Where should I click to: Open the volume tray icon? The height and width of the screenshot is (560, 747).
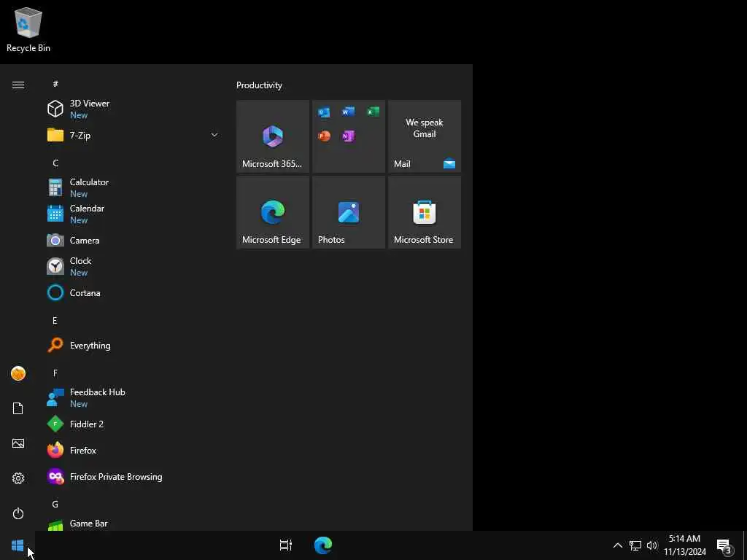(652, 545)
